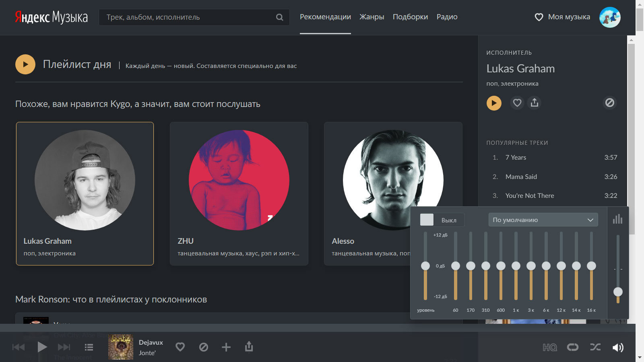
Task: Click the heart icon next to Моя музыка
Action: (x=539, y=17)
